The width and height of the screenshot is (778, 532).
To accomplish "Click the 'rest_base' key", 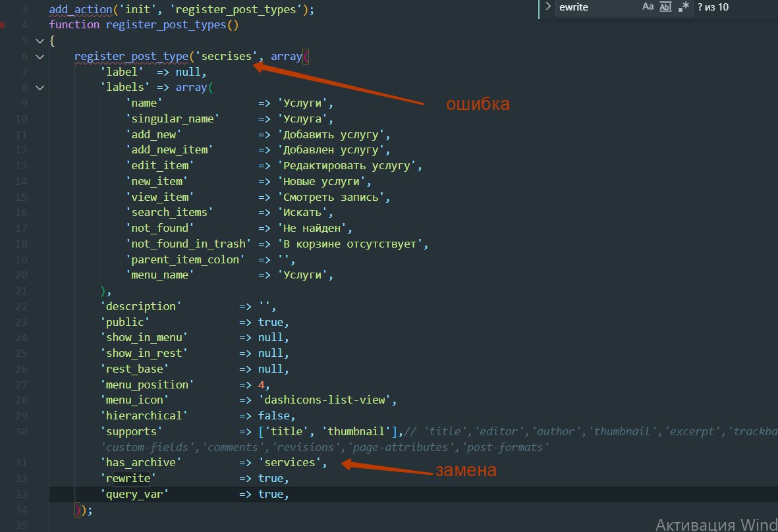I will point(134,369).
